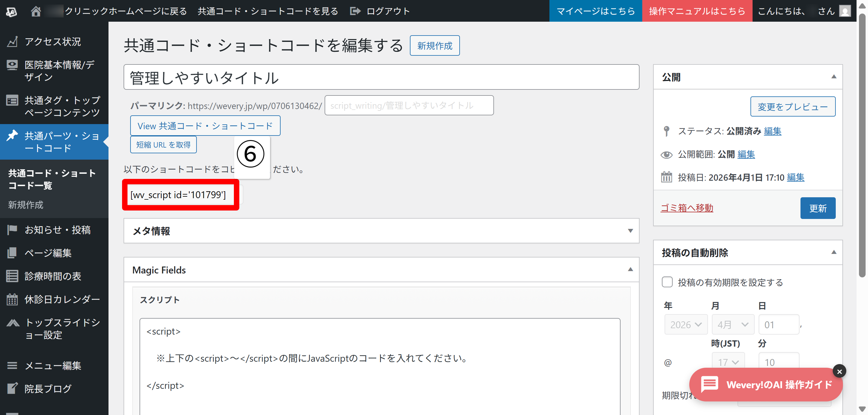Click the 休診日カレンダー calendar icon
Image resolution: width=868 pixels, height=415 pixels.
coord(12,299)
